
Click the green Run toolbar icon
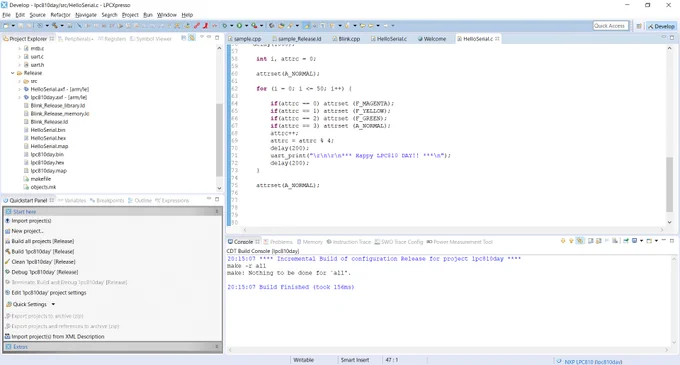pyautogui.click(x=239, y=26)
